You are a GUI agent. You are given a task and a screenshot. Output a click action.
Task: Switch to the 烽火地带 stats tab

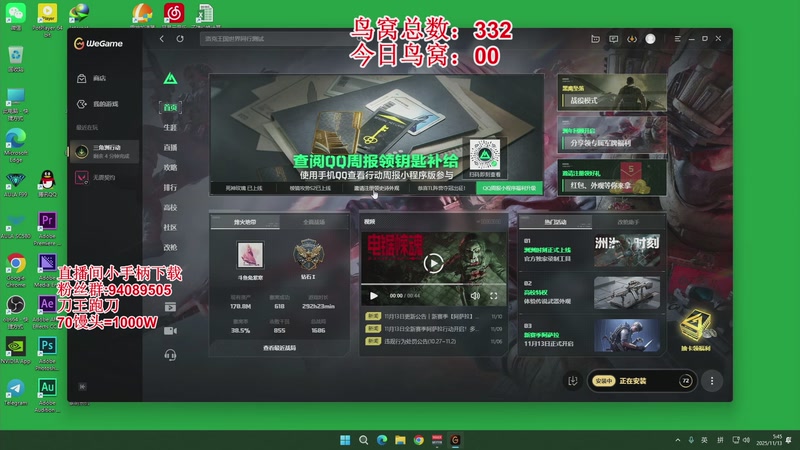point(245,222)
